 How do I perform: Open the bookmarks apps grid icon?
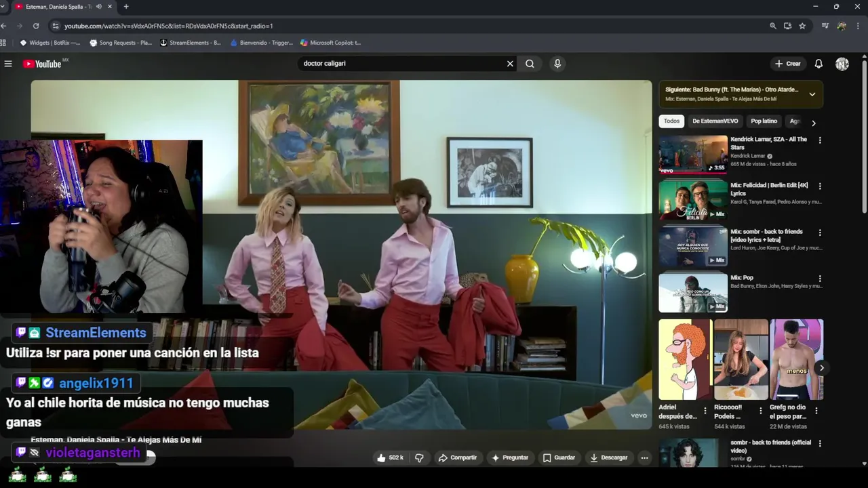coord(3,43)
